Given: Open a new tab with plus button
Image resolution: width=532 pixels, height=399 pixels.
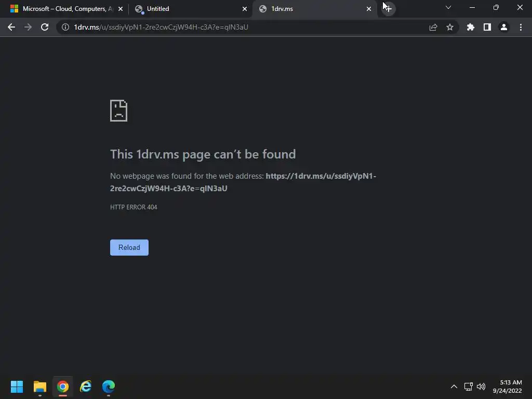Looking at the screenshot, I should (x=388, y=8).
